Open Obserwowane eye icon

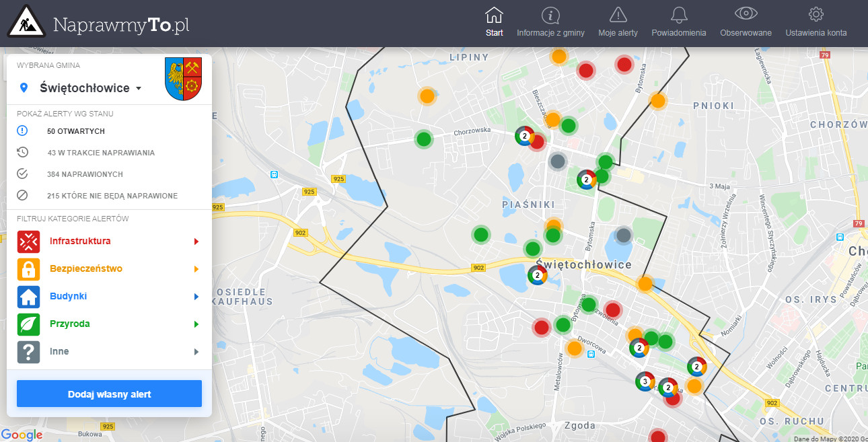(x=746, y=15)
